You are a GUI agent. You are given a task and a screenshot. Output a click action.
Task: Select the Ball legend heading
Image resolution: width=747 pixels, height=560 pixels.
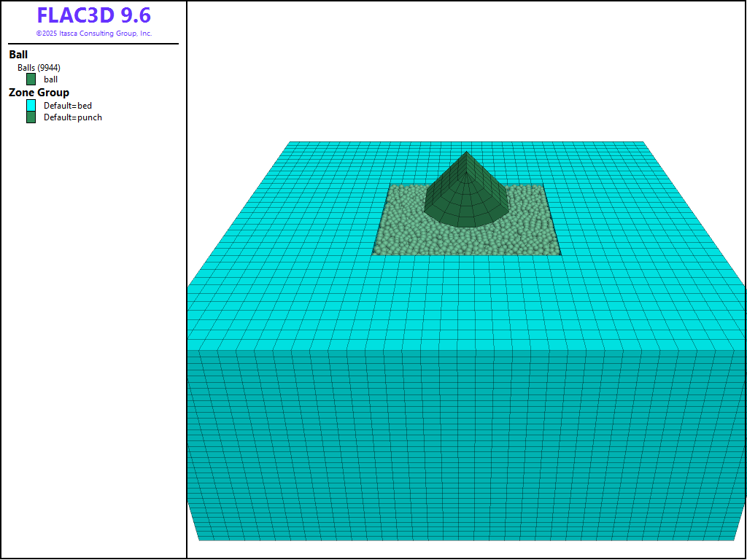(18, 55)
